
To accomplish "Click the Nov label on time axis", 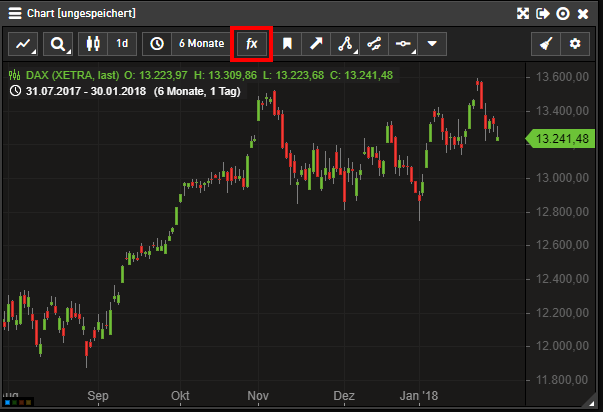I will pyautogui.click(x=258, y=395).
